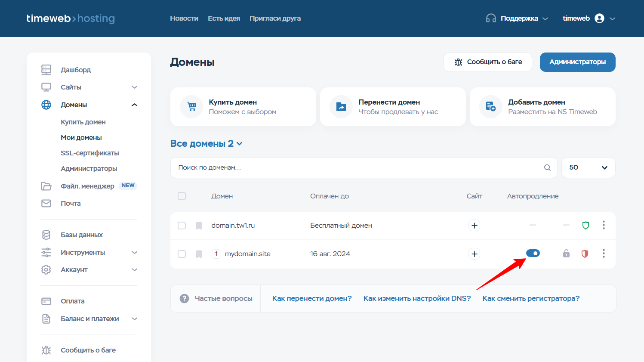This screenshot has width=644, height=362.
Task: Click the padlock icon in mydomain.site row
Action: pos(566,254)
